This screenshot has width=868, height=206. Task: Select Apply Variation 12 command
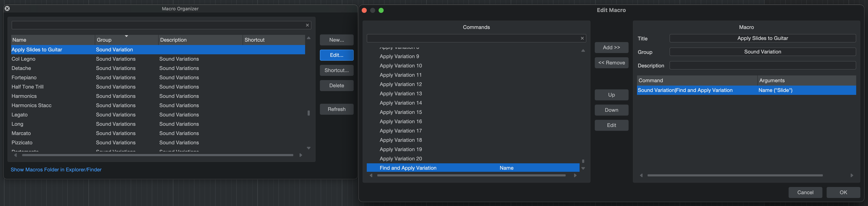pyautogui.click(x=473, y=84)
